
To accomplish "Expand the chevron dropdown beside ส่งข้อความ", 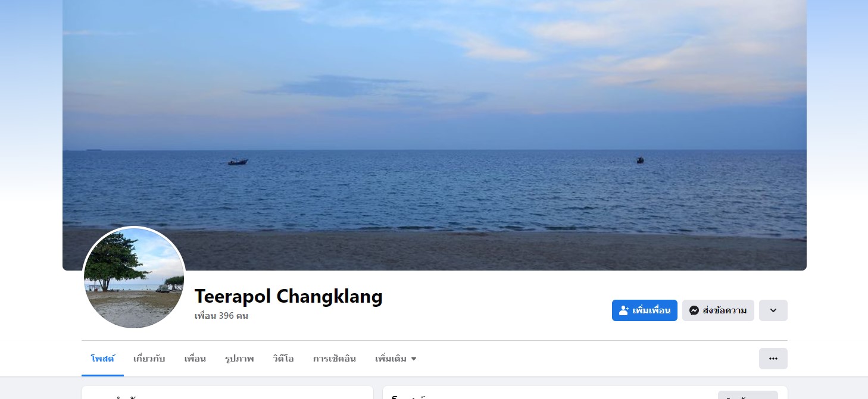I will point(773,310).
